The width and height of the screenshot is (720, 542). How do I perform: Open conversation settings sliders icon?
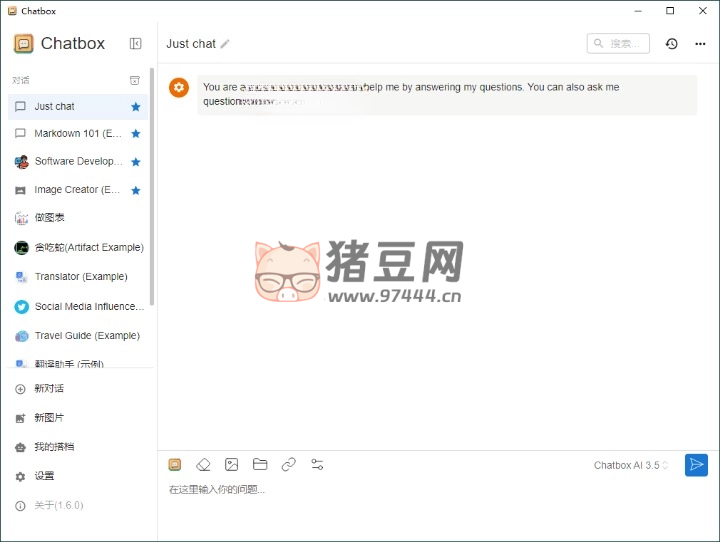click(317, 465)
